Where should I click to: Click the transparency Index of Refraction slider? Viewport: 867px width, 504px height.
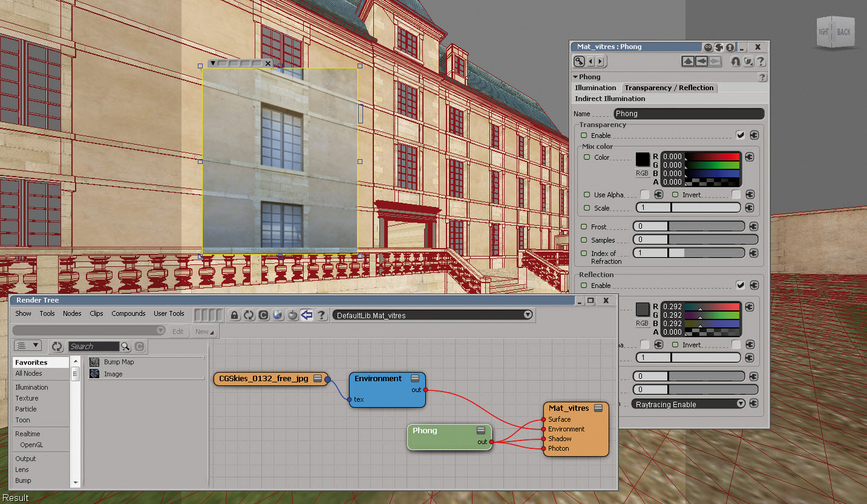coord(689,253)
